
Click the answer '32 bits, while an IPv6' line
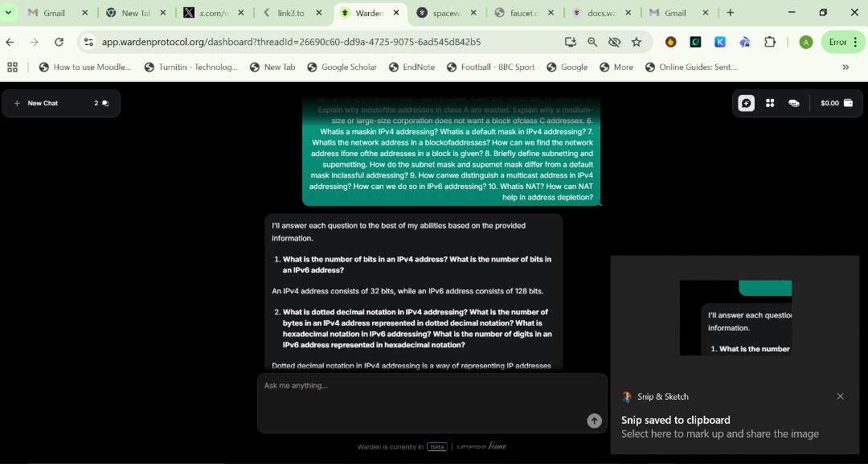(x=407, y=290)
